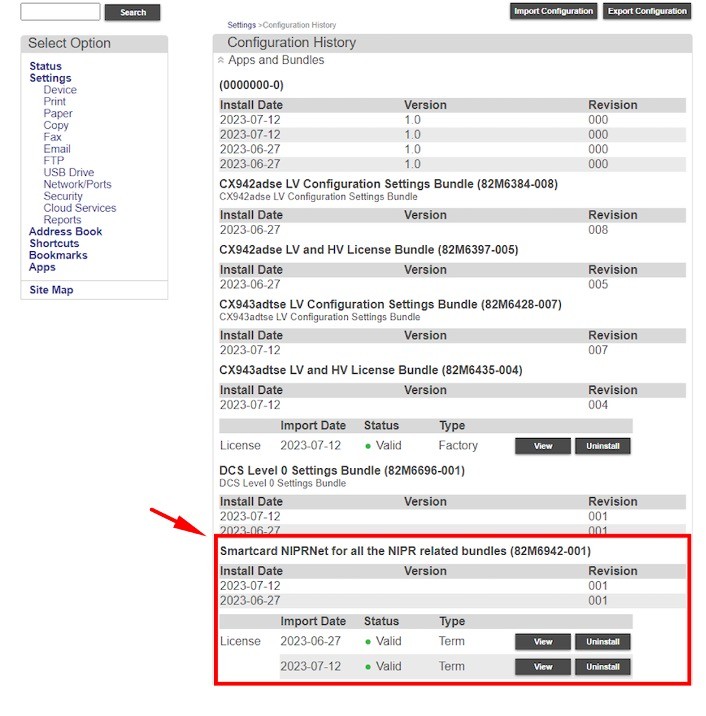Open the Site Map link
The width and height of the screenshot is (706, 716).
(51, 290)
